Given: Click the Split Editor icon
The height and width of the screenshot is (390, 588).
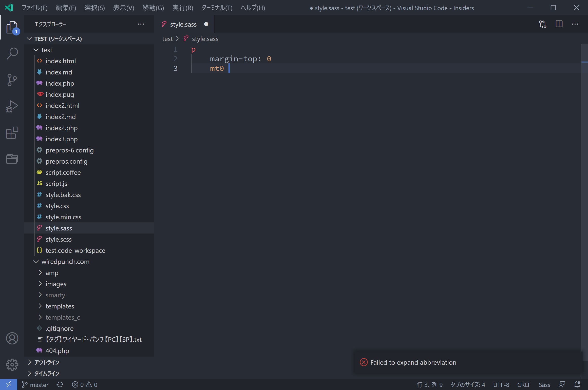Looking at the screenshot, I should pos(559,24).
